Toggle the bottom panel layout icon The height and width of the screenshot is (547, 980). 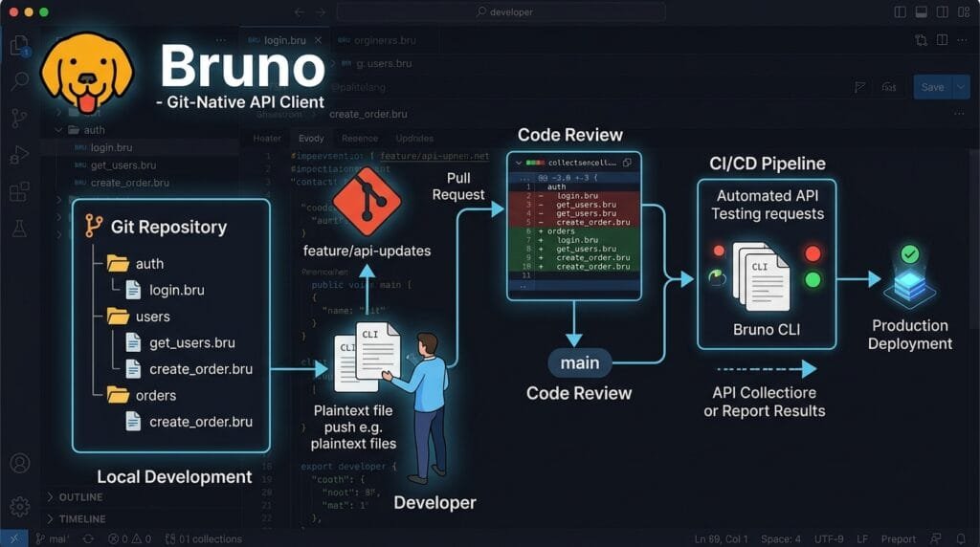tap(922, 11)
